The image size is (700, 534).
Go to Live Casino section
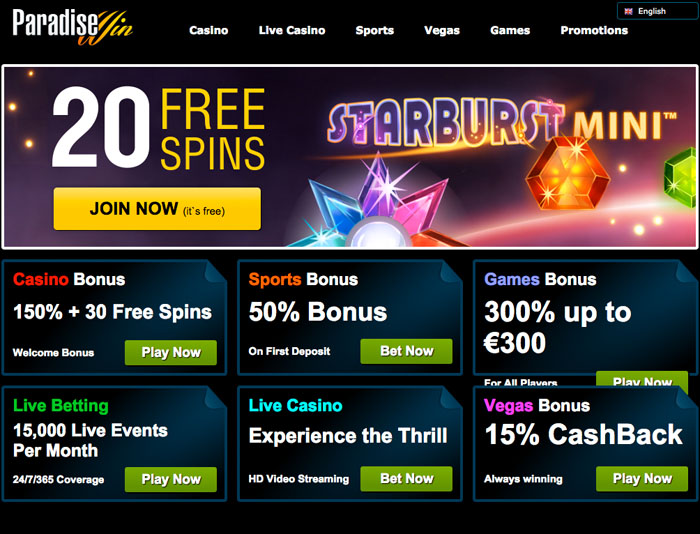pyautogui.click(x=292, y=30)
